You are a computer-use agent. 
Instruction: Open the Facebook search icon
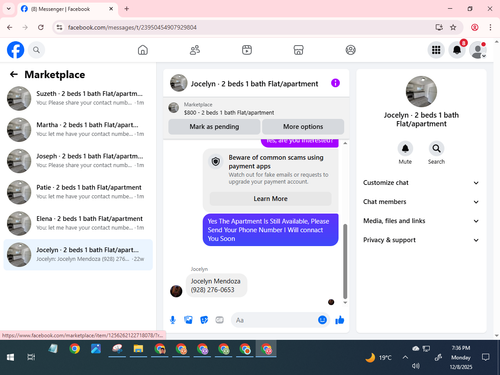36,50
